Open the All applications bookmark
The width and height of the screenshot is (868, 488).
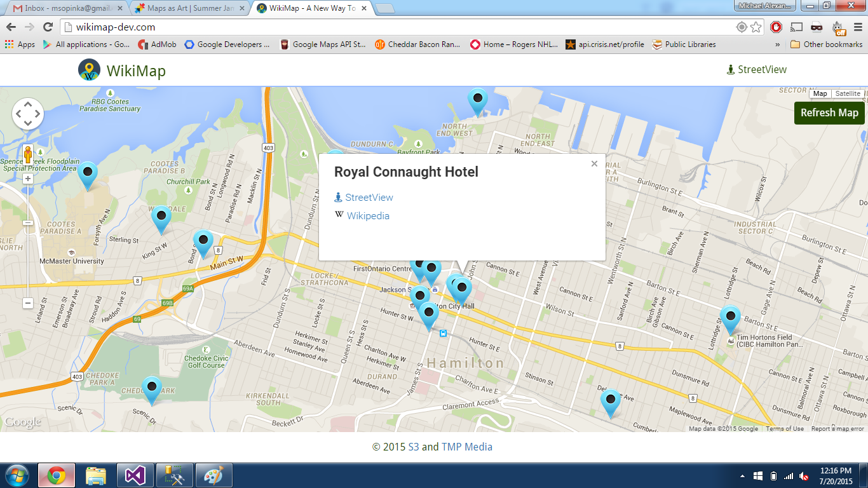86,44
